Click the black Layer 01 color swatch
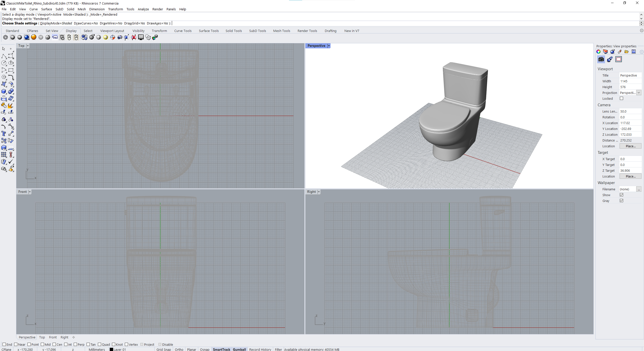The height and width of the screenshot is (351, 644). tap(111, 349)
